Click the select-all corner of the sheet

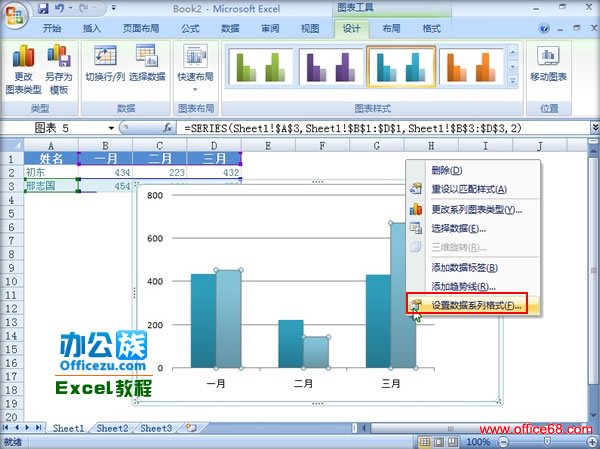pos(12,145)
